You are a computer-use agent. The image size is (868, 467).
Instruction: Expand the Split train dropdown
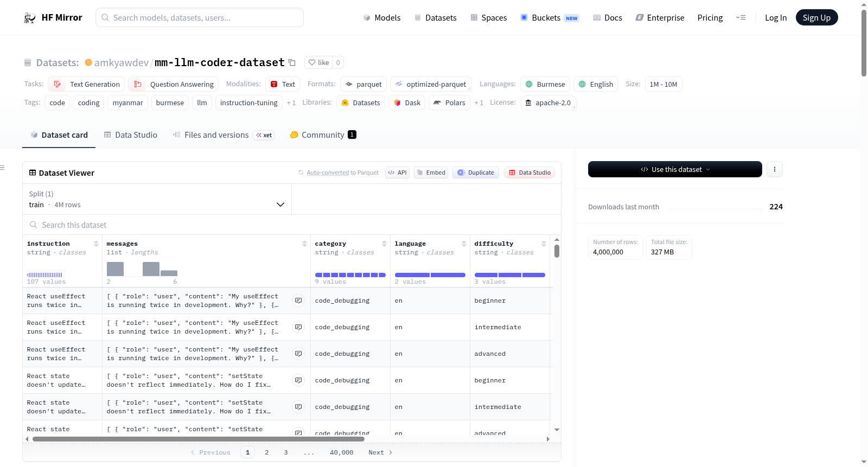pos(157,199)
